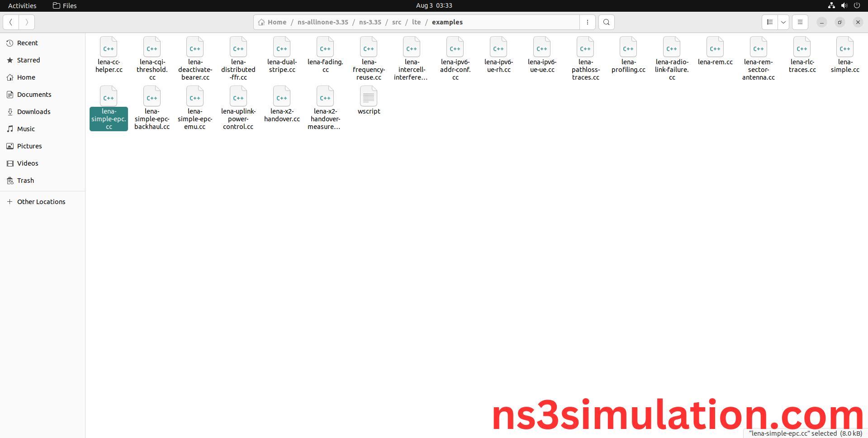Open Trash from the sidebar
This screenshot has height=438, width=868.
[x=25, y=181]
